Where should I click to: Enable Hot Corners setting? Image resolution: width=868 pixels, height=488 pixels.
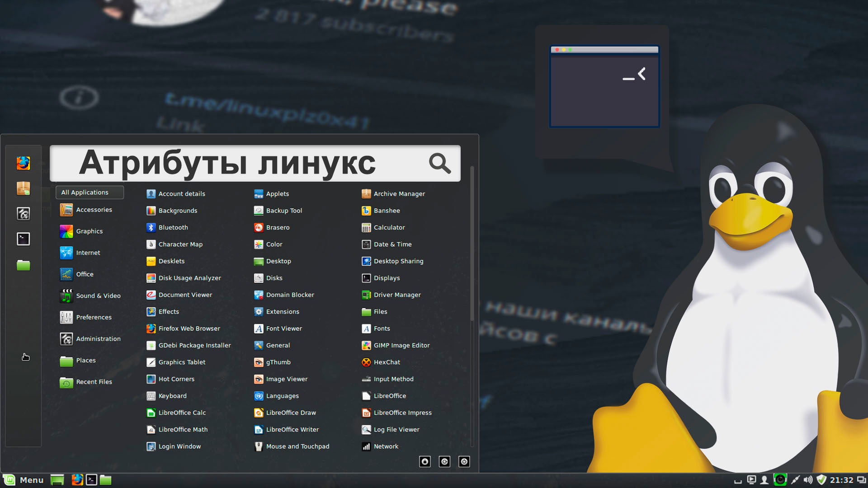click(x=176, y=379)
